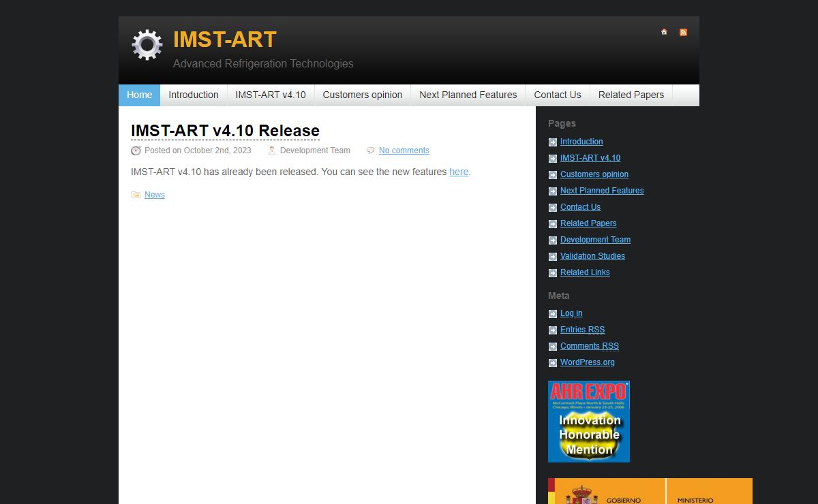Click the arrow bullet beside Comments RSS
The width and height of the screenshot is (818, 504).
pyautogui.click(x=553, y=347)
